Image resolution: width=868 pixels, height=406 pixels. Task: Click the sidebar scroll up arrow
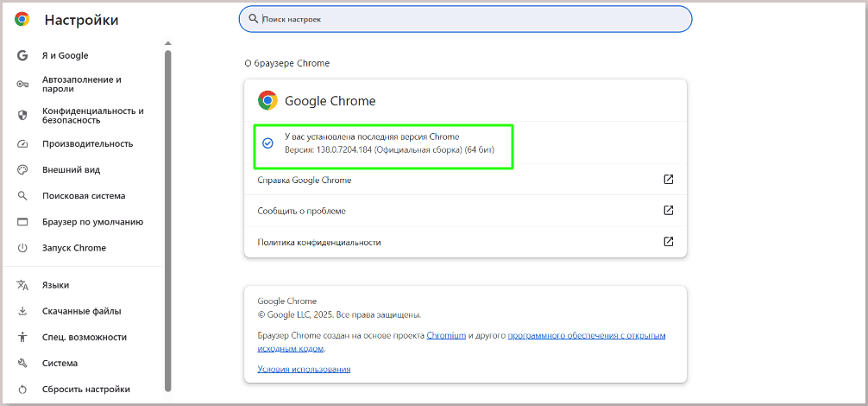coord(168,43)
